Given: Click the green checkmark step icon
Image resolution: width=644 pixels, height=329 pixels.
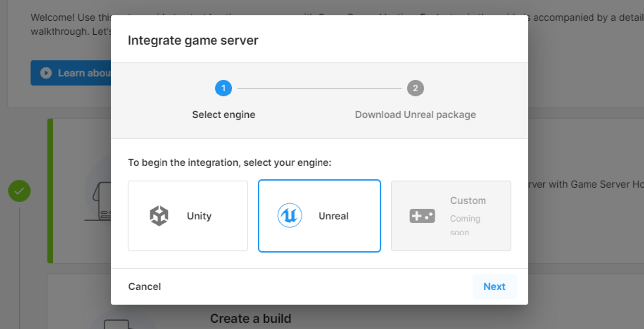Looking at the screenshot, I should click(19, 191).
